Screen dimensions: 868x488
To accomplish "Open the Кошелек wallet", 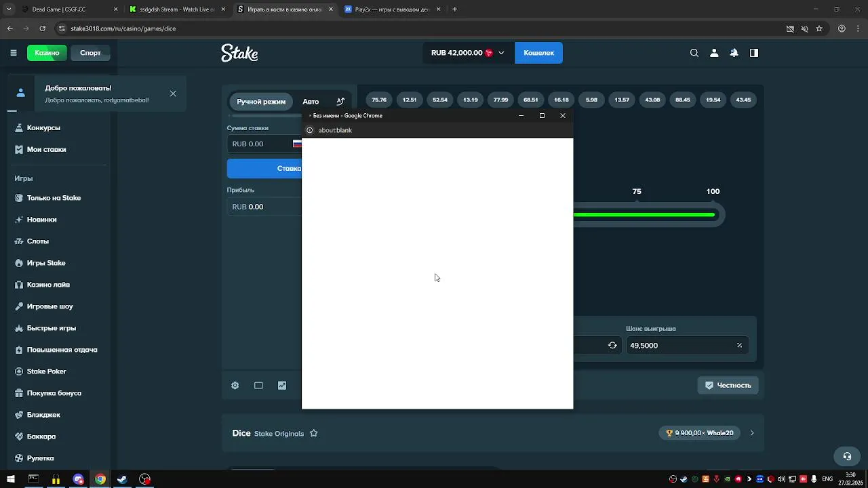I will click(538, 53).
